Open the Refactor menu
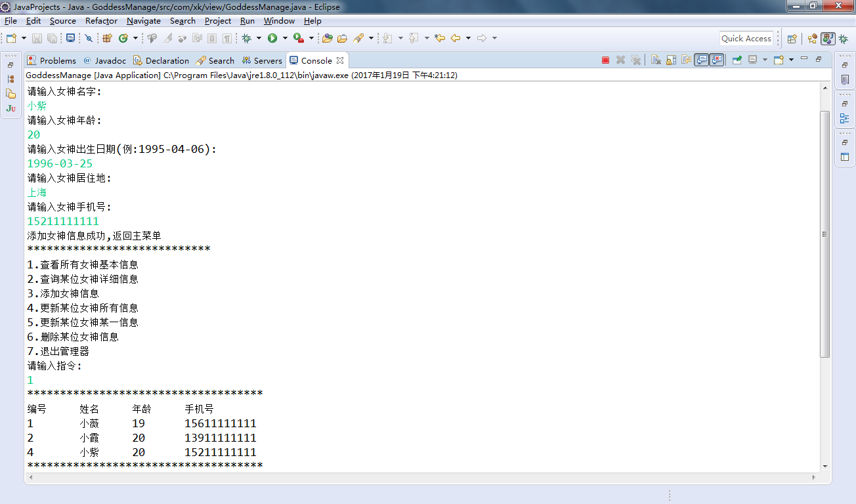 pos(101,21)
